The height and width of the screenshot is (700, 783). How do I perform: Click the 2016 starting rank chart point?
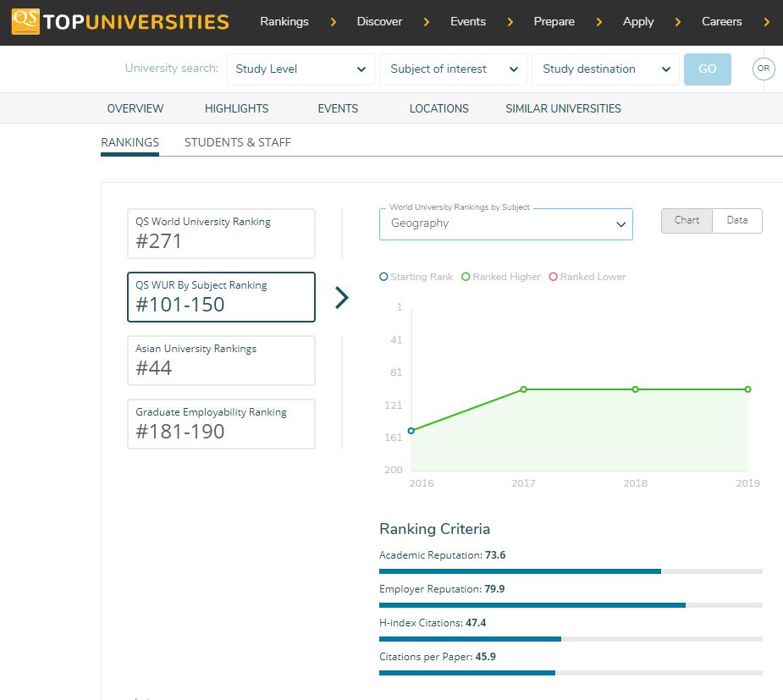411,431
